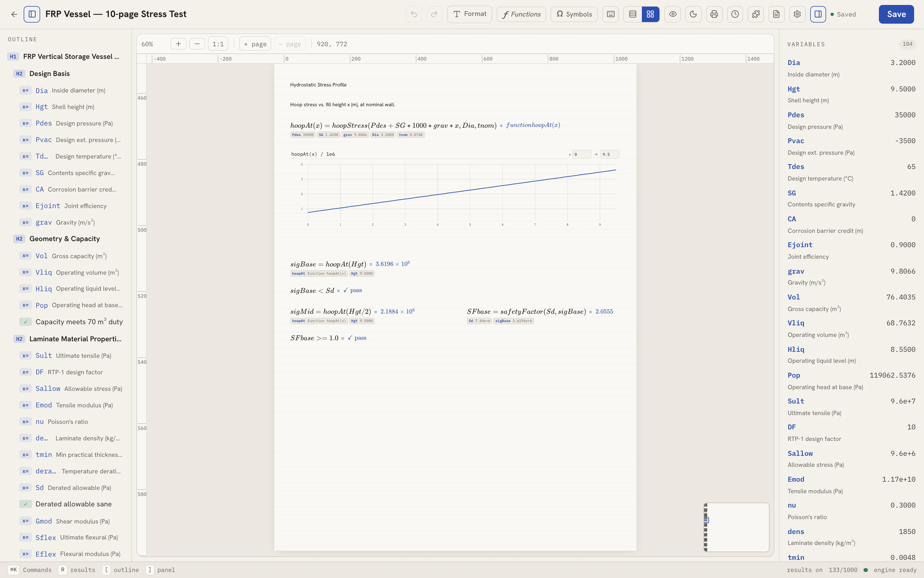The image size is (924, 578).
Task: Open the Functions menu
Action: (x=521, y=14)
